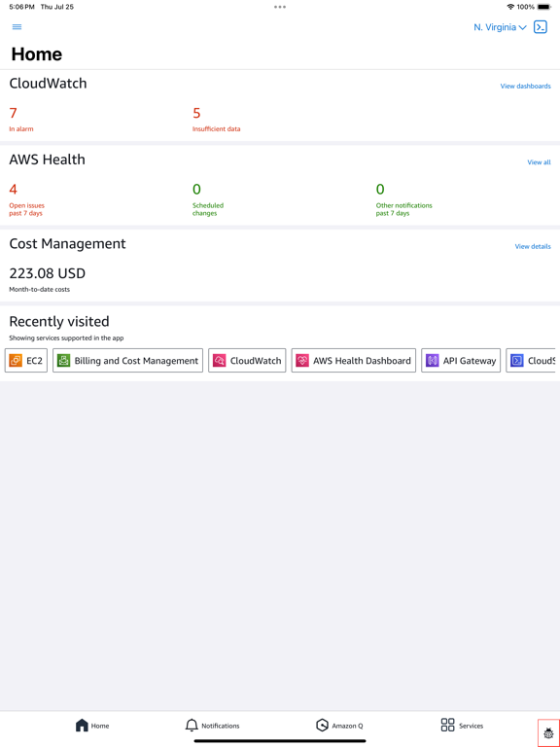560x747 pixels.
Task: Tap the home indicator bar
Action: coord(280,741)
